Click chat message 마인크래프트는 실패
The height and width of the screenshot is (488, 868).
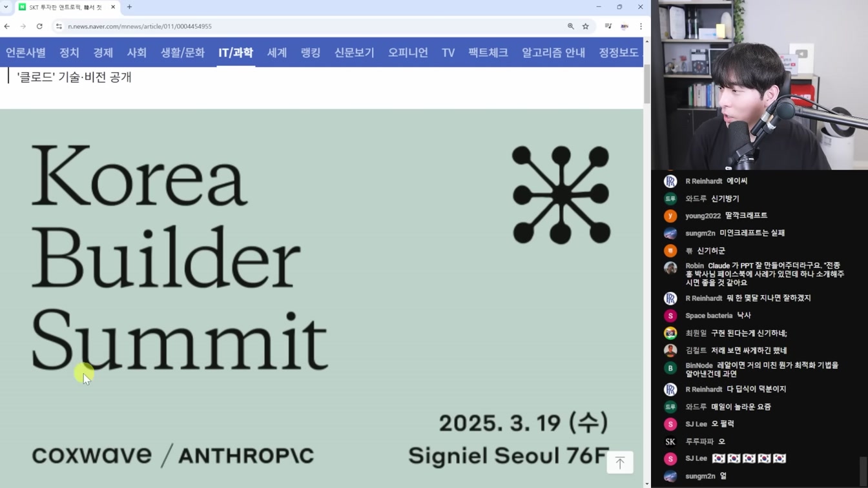(x=752, y=233)
